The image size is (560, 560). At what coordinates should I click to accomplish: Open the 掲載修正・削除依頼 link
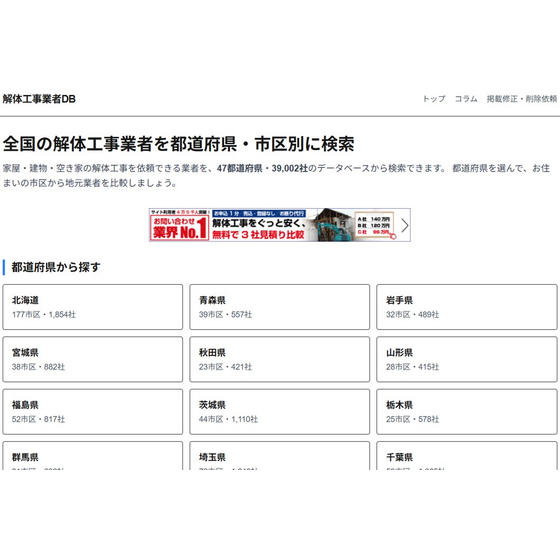522,99
